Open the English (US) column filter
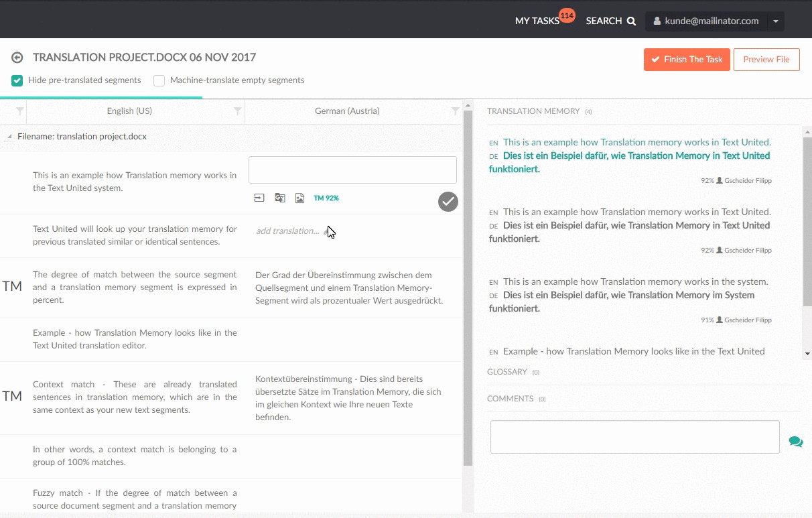Screen dimensions: 812x518 click(237, 111)
